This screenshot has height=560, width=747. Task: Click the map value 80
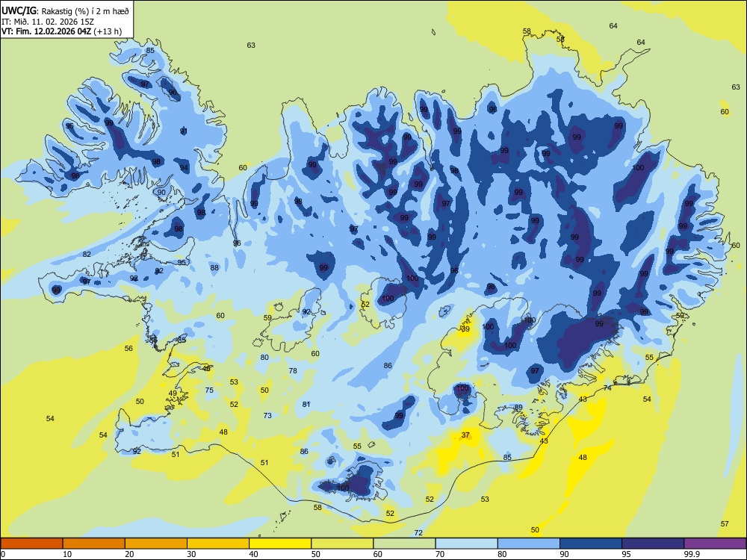pos(264,357)
